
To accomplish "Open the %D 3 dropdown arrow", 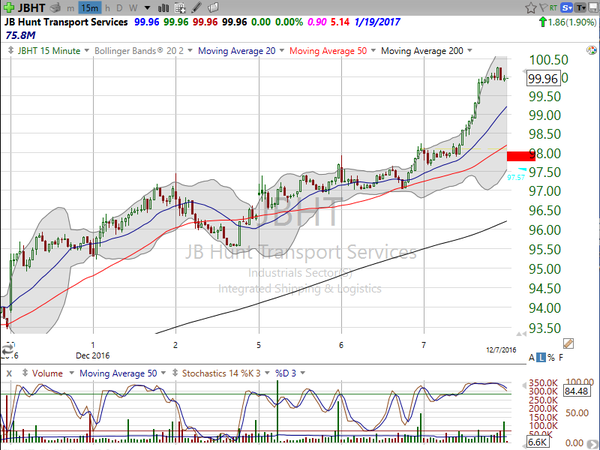I will pyautogui.click(x=303, y=373).
